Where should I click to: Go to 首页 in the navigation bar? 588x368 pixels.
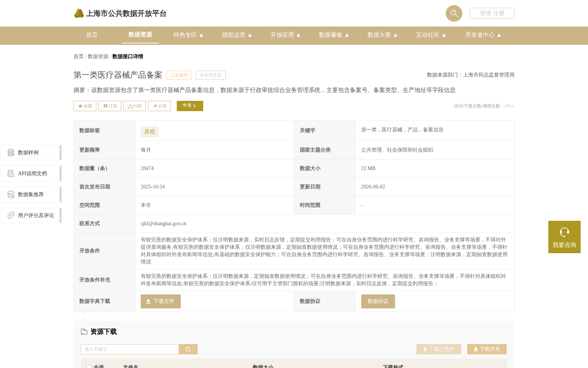92,35
